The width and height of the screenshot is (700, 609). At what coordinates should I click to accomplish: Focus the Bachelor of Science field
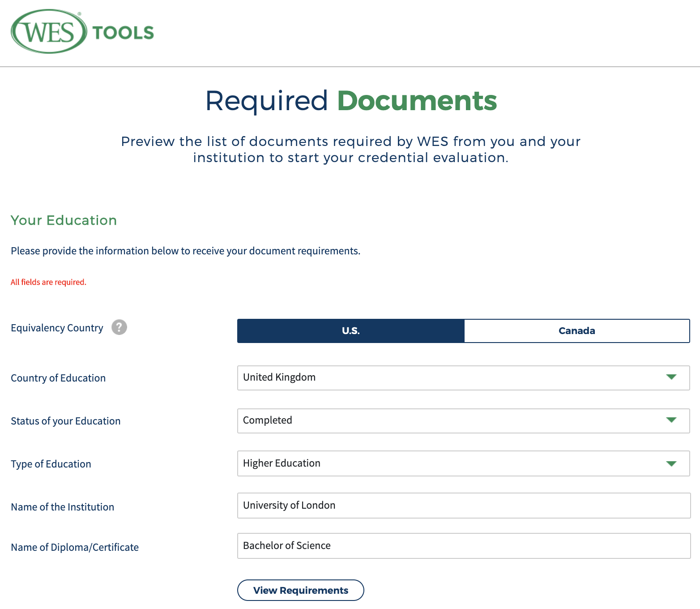464,546
